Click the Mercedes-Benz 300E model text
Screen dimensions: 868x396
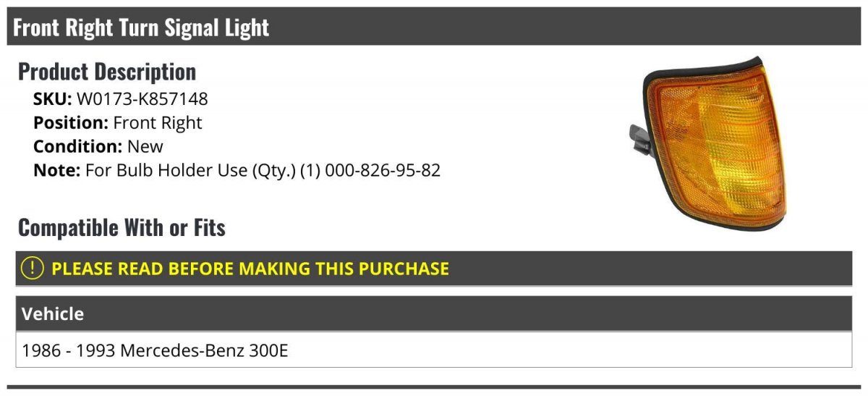[x=204, y=351]
